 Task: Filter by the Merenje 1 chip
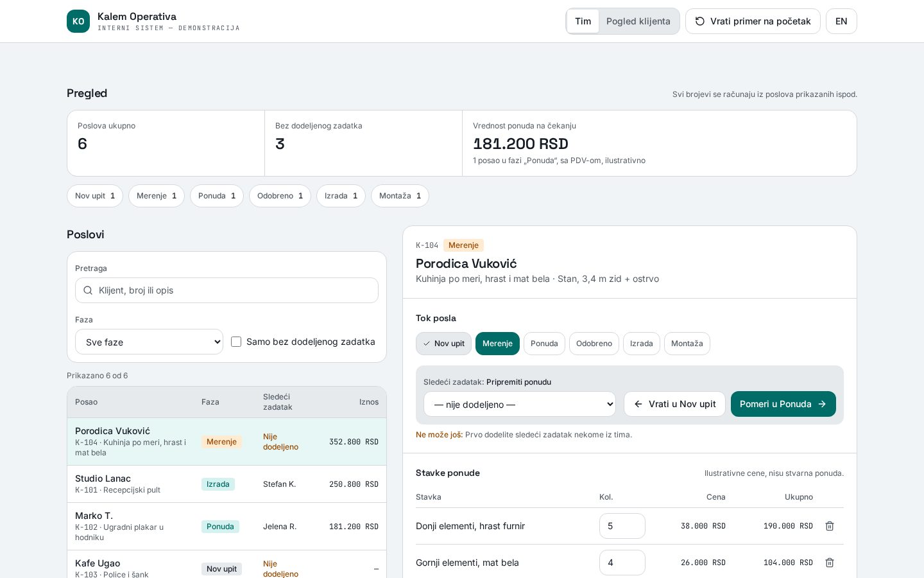point(157,196)
